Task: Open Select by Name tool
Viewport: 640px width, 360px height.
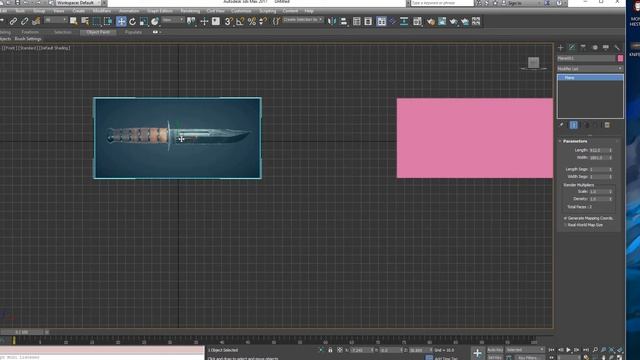Action: pyautogui.click(x=85, y=21)
